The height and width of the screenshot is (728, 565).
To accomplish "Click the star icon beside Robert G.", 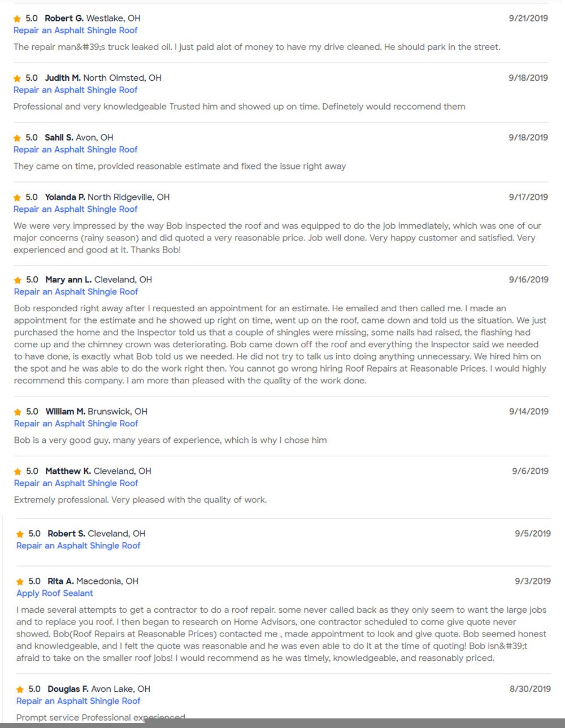I will (x=17, y=19).
